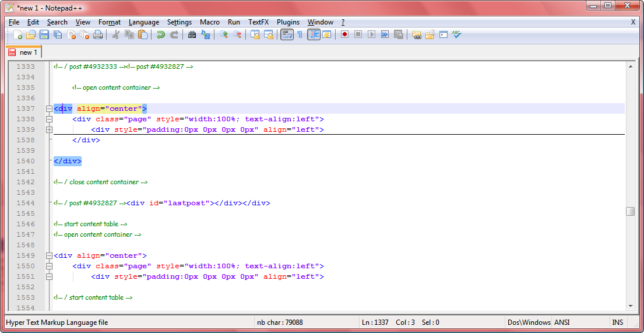Stop macro recording with the square icon
The width and height of the screenshot is (644, 333).
[x=358, y=35]
